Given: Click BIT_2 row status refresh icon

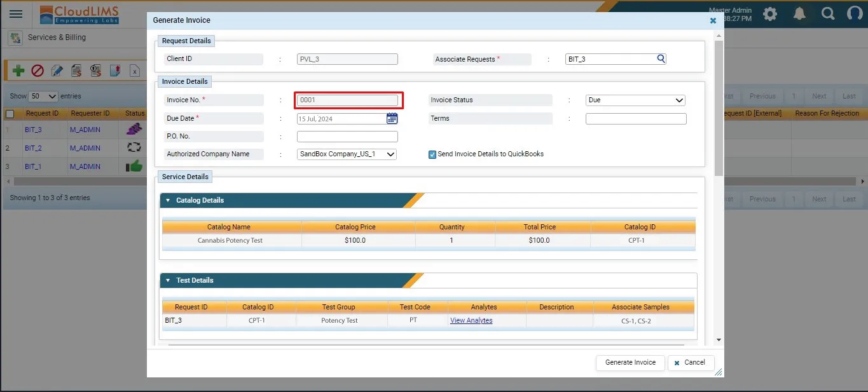Looking at the screenshot, I should [x=134, y=147].
